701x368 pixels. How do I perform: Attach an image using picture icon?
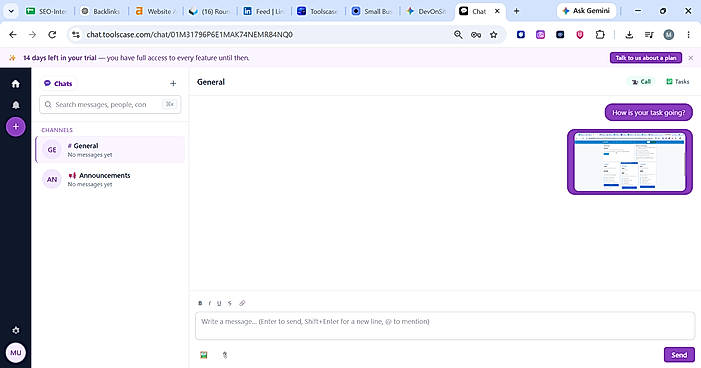point(204,355)
